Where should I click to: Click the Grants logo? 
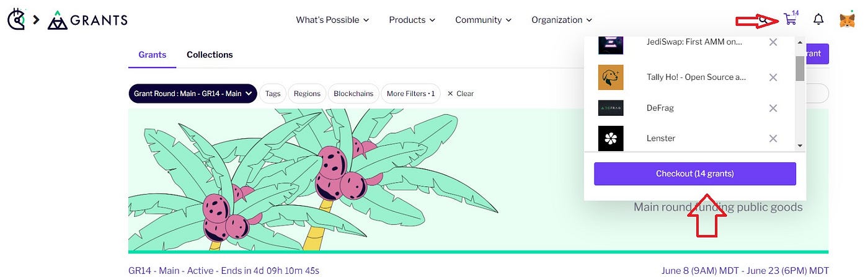[87, 20]
